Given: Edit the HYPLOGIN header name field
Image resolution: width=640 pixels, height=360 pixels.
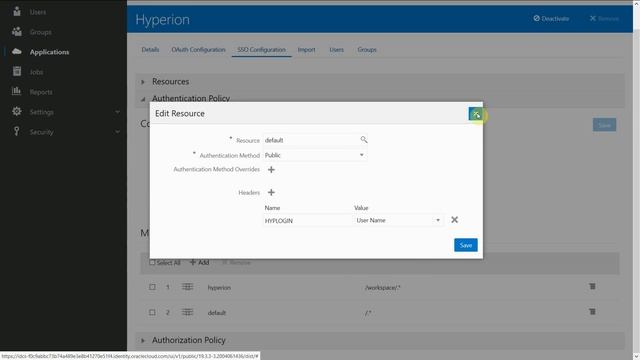Looking at the screenshot, I should [x=307, y=221].
